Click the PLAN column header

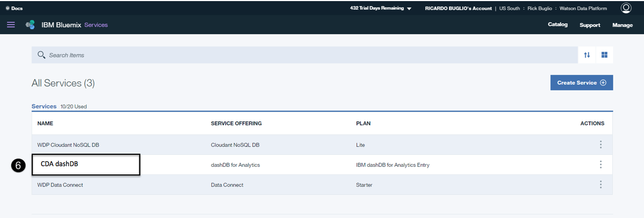coord(363,124)
